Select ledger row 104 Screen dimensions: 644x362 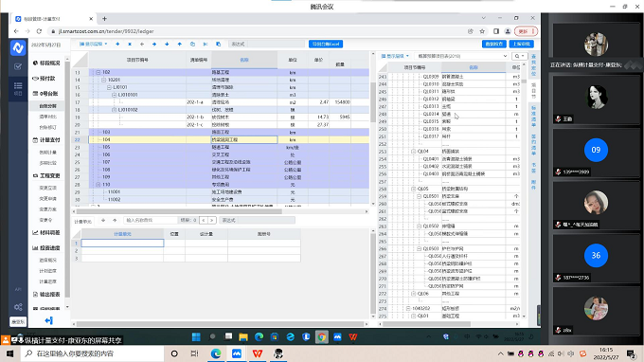pos(229,139)
